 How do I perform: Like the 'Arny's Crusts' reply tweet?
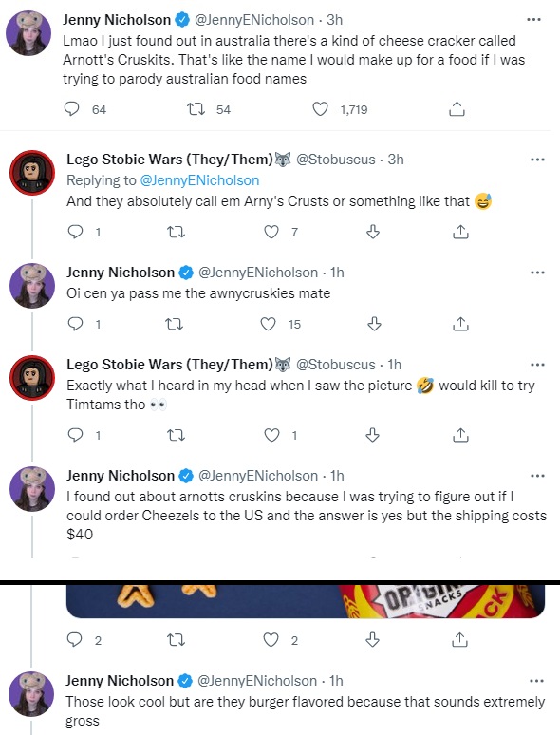click(x=271, y=232)
